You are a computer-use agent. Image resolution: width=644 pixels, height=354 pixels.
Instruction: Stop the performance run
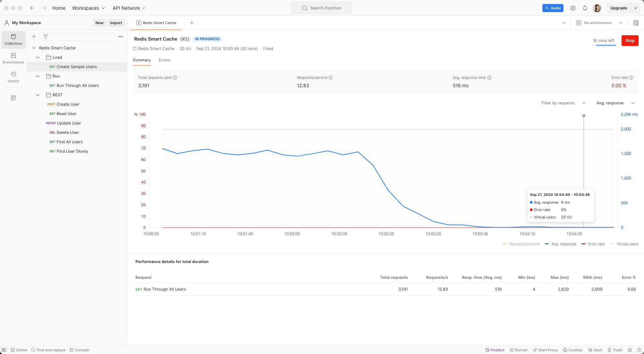(630, 41)
